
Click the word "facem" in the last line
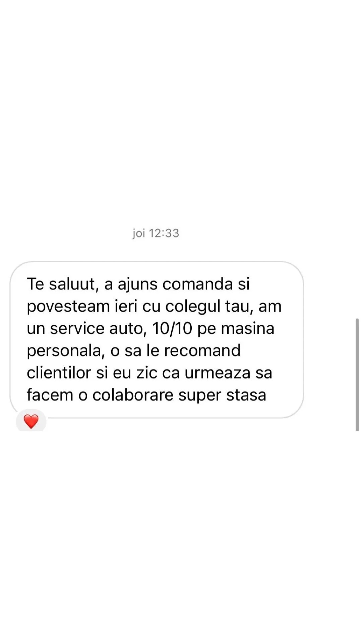point(50,395)
